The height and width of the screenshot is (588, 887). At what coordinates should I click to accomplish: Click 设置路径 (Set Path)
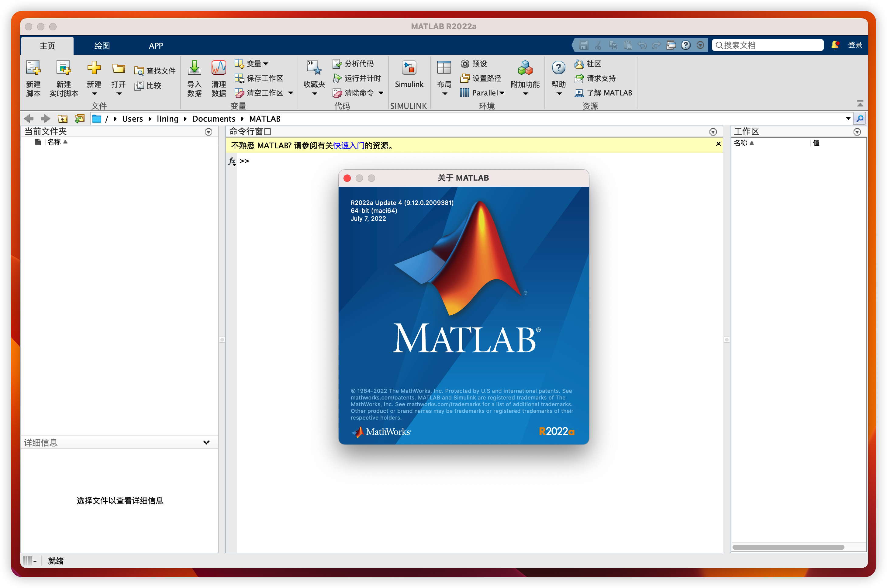pos(481,78)
